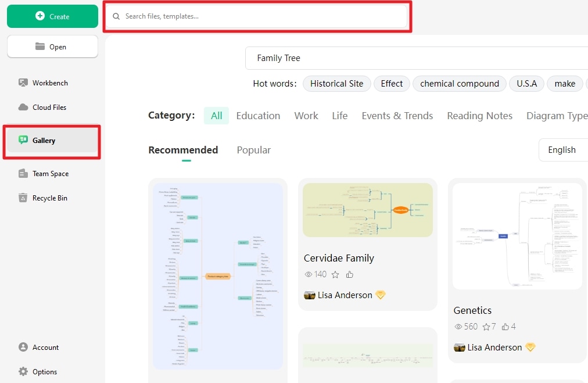Select the Education category
The image size is (588, 383).
[258, 116]
